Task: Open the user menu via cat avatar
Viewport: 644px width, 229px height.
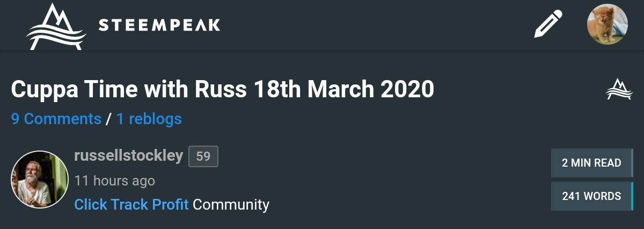Action: click(x=607, y=25)
